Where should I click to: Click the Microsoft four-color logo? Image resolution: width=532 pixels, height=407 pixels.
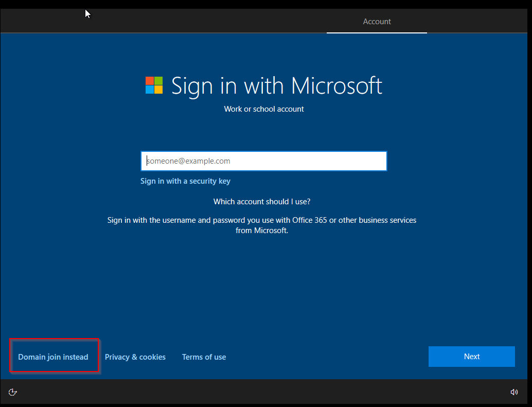tap(154, 85)
